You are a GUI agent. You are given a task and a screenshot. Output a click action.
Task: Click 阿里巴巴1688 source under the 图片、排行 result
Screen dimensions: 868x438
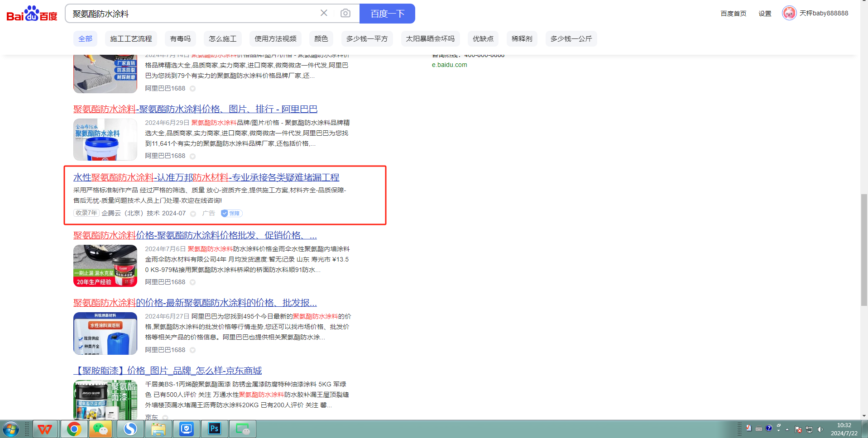point(165,156)
